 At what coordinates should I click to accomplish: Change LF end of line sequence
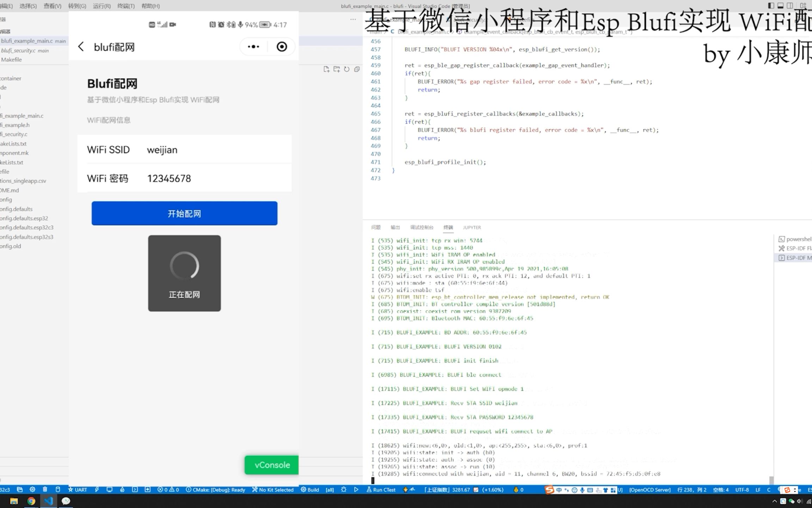tap(758, 489)
